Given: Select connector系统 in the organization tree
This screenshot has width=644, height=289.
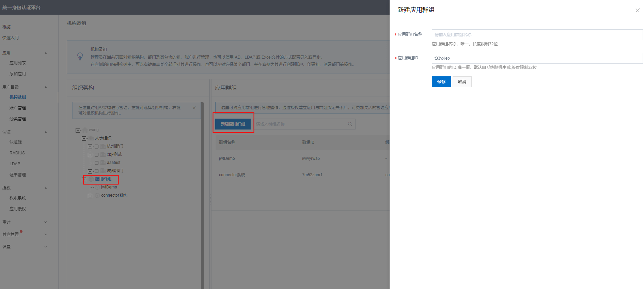Looking at the screenshot, I should tap(114, 195).
